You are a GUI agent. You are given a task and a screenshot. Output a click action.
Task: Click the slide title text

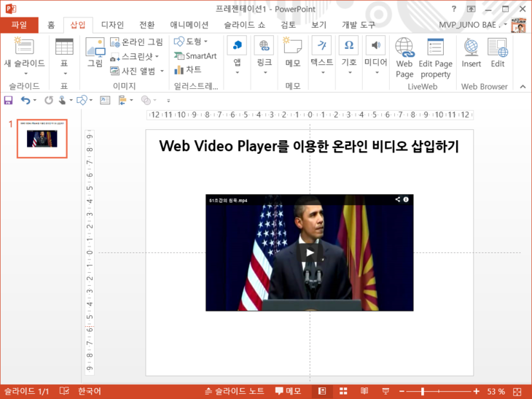[309, 146]
